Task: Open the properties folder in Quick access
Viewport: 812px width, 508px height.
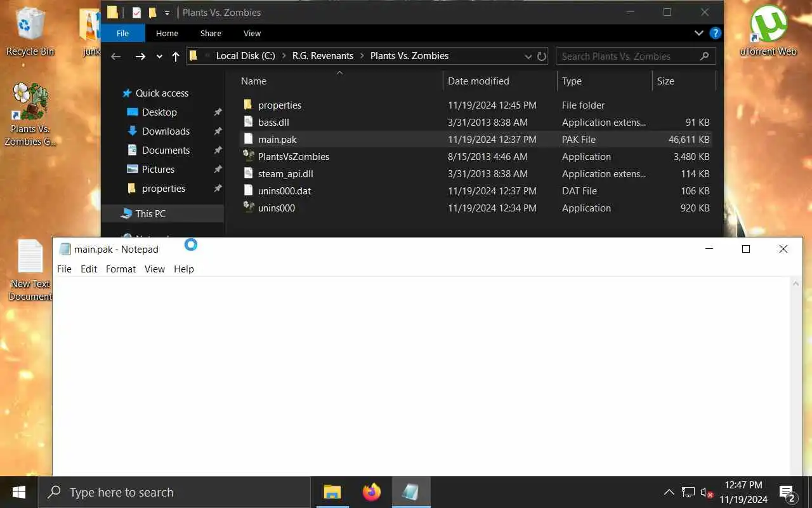Action: [x=164, y=188]
